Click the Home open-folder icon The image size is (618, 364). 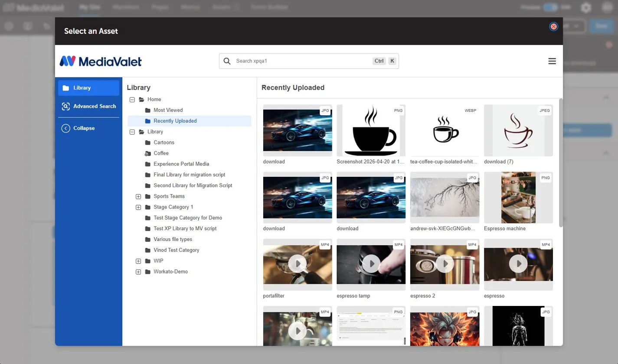click(141, 99)
